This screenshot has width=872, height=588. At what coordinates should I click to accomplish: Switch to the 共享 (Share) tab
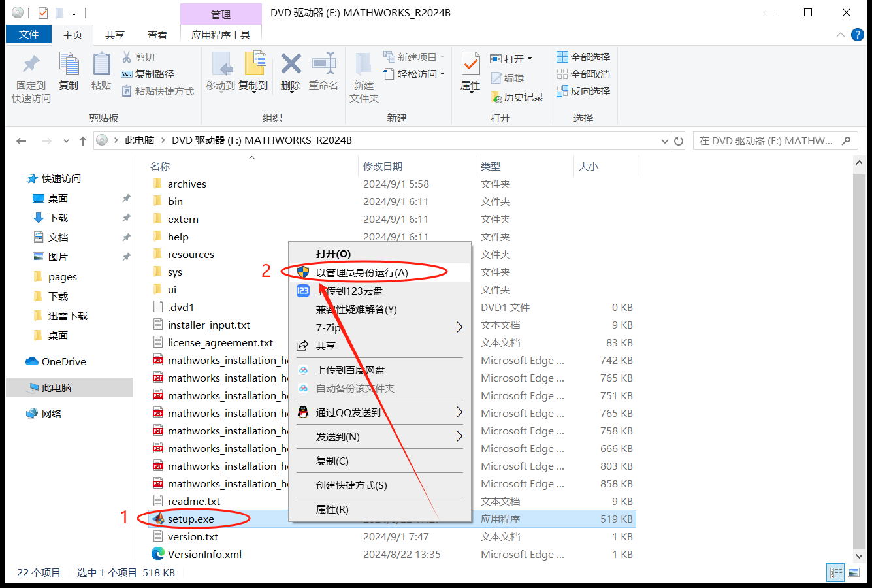(x=115, y=35)
